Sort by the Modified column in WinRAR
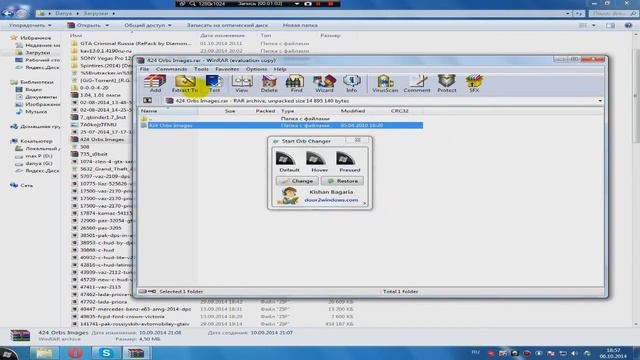Viewport: 640px width, 360px height. tap(353, 111)
